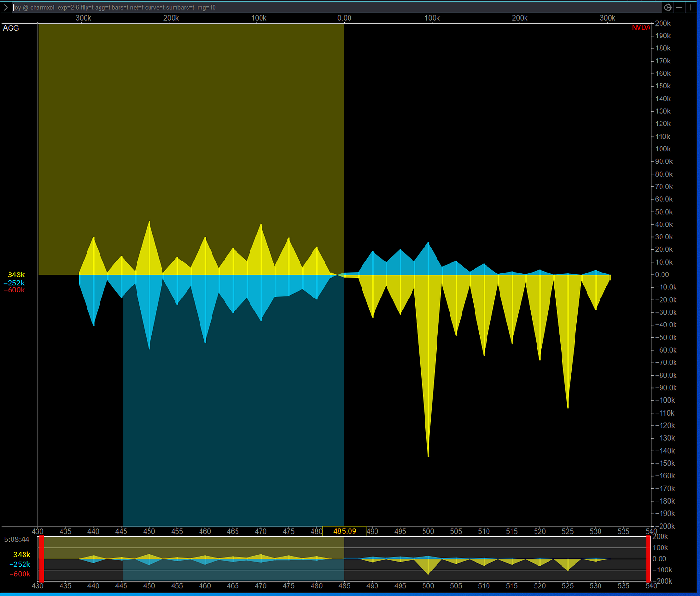The height and width of the screenshot is (596, 700).
Task: Click the 485.09 spot price marker on the strike axis
Action: coord(345,531)
